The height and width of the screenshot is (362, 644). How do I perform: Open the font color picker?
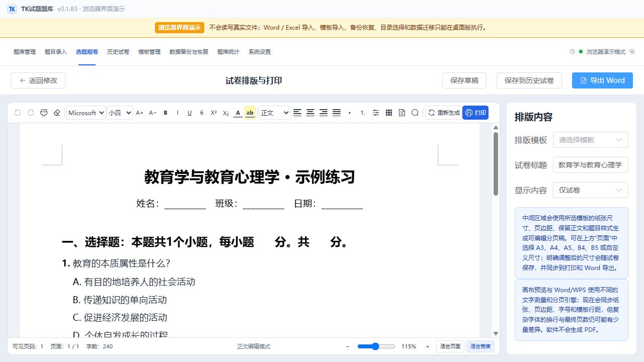pos(238,113)
